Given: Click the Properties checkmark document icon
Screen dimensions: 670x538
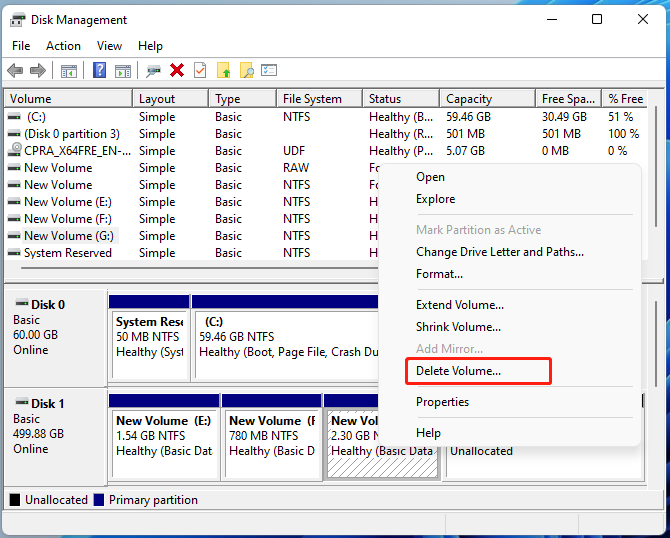Looking at the screenshot, I should (x=200, y=70).
